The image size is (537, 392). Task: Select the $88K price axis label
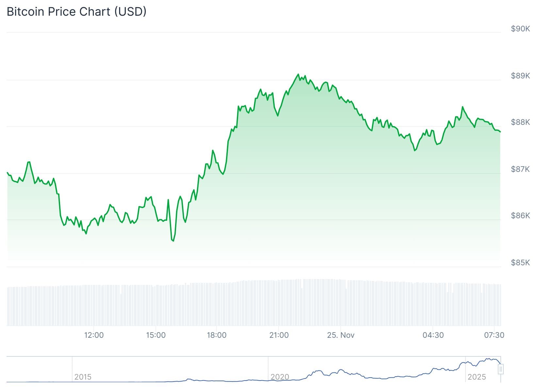pyautogui.click(x=520, y=122)
